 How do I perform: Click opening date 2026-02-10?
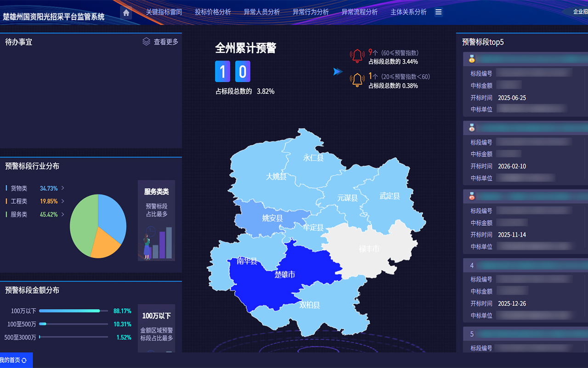pos(512,166)
